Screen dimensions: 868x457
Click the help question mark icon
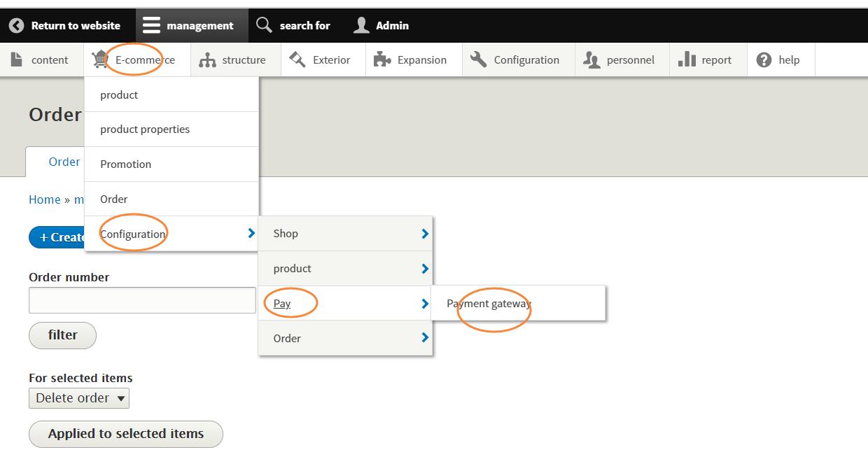[764, 60]
